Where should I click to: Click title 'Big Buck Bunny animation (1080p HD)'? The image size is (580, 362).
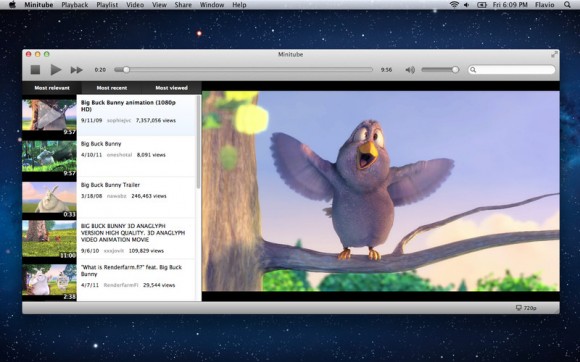coord(128,106)
